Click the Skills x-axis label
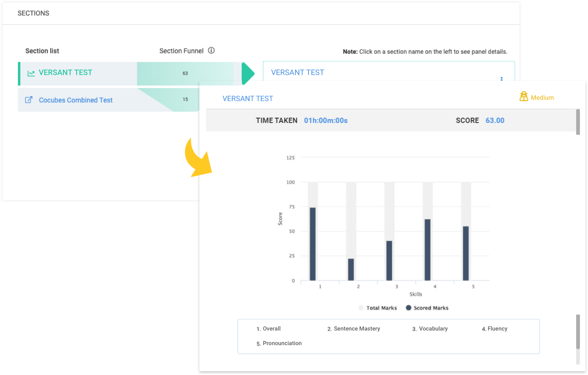Viewport: 588px width, 375px height. (x=416, y=294)
